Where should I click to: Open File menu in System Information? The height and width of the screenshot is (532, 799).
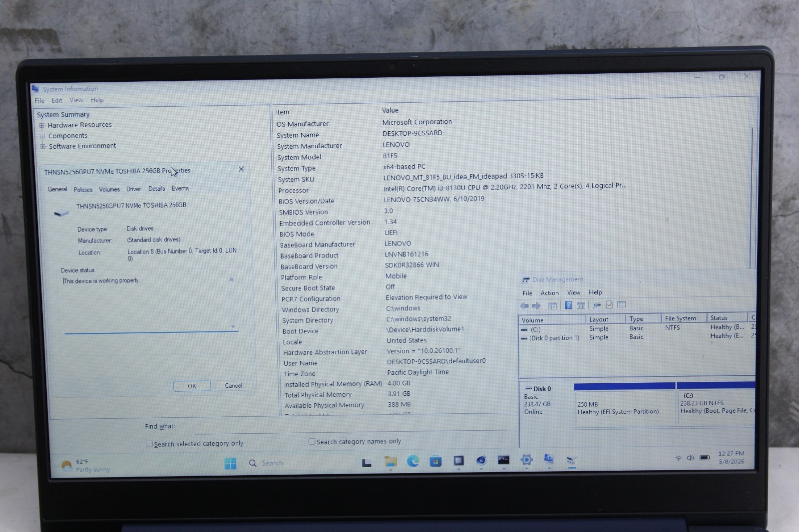pos(39,101)
